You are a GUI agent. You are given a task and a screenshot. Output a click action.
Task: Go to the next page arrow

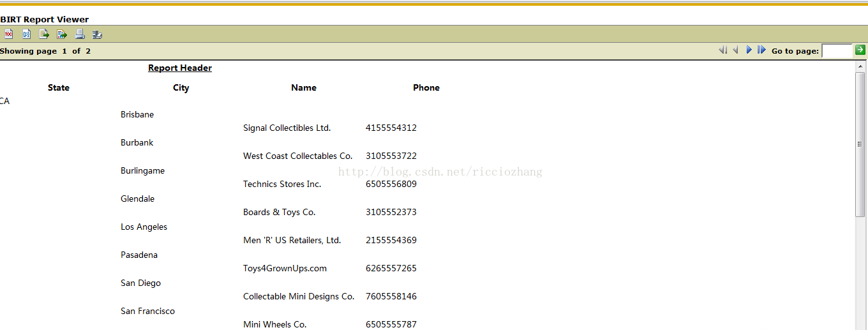tap(749, 50)
